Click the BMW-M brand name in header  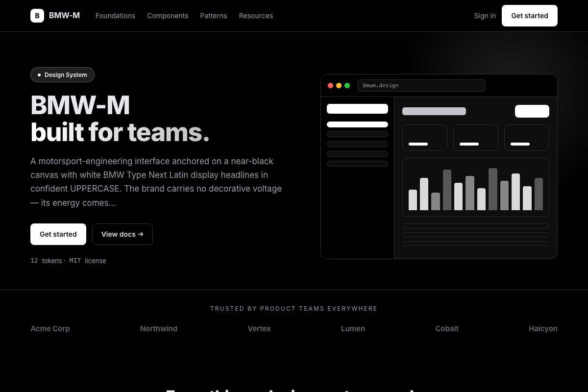point(64,16)
